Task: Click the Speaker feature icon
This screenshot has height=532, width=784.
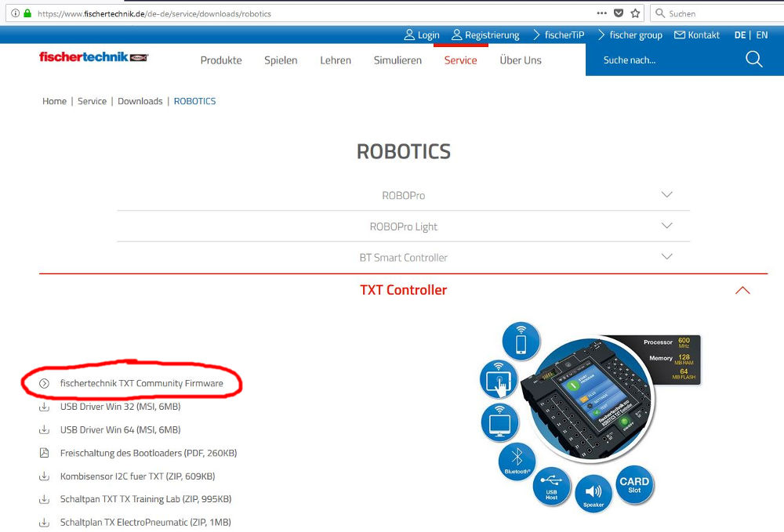Action: (593, 493)
